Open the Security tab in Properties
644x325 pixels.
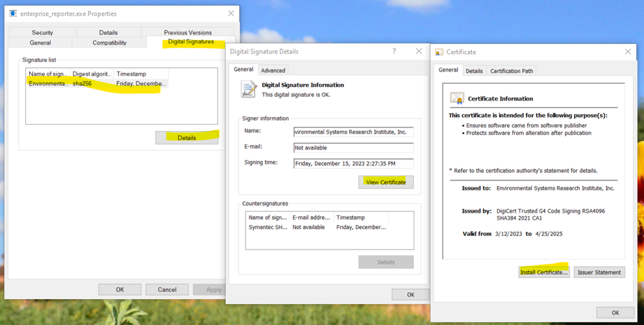(43, 32)
